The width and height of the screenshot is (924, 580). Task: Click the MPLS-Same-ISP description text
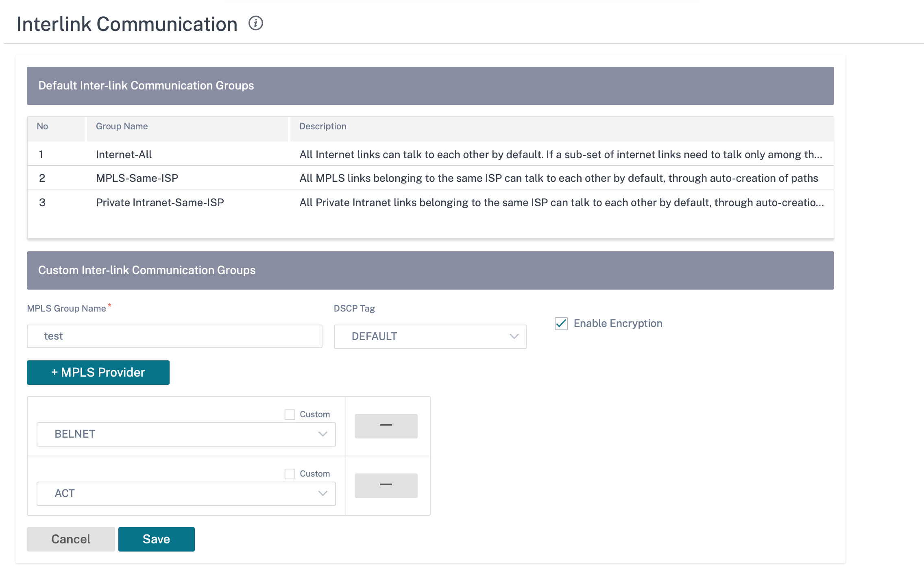(x=559, y=178)
